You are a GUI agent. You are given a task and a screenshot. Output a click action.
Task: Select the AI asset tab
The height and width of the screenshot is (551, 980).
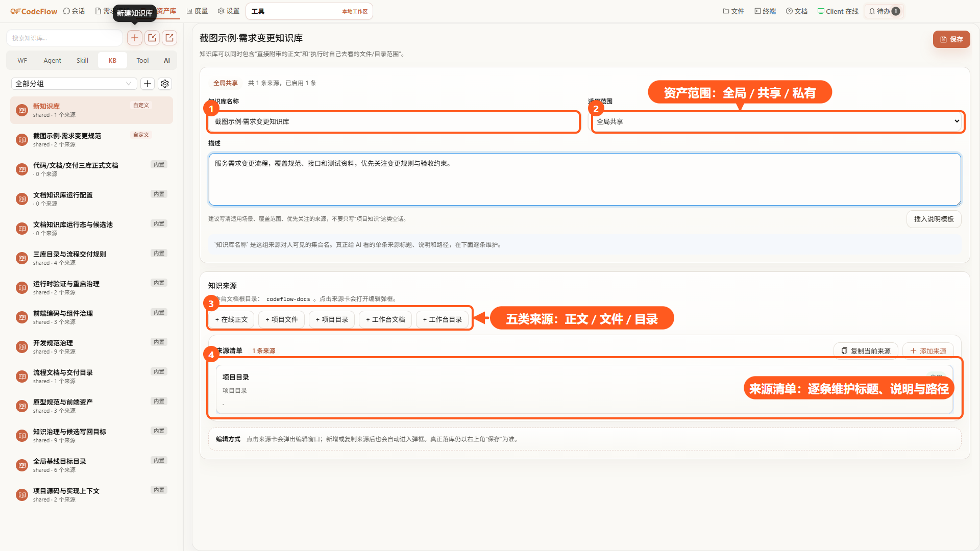(167, 60)
